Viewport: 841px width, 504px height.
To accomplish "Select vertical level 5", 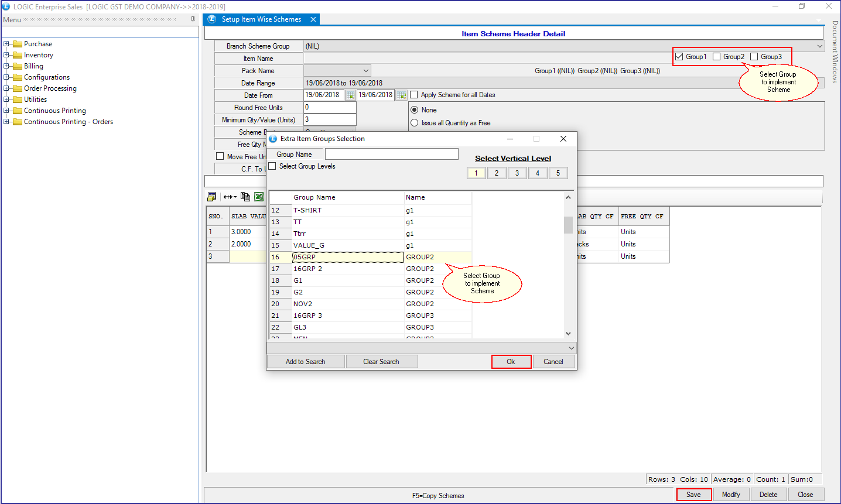I will (x=558, y=173).
